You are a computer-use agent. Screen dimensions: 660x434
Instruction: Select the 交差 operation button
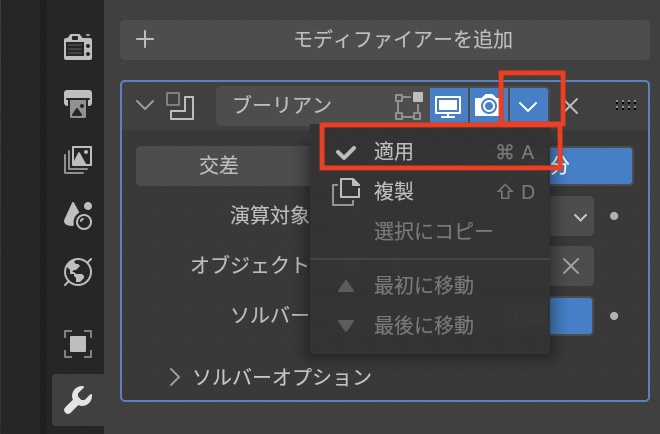[218, 166]
